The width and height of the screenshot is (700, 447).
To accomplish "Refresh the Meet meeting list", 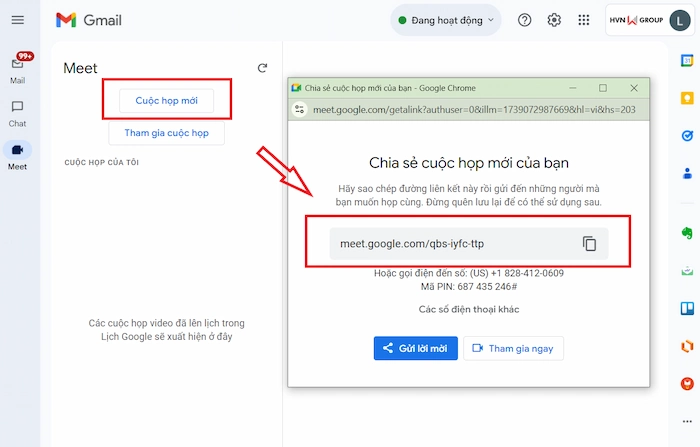I will click(262, 68).
